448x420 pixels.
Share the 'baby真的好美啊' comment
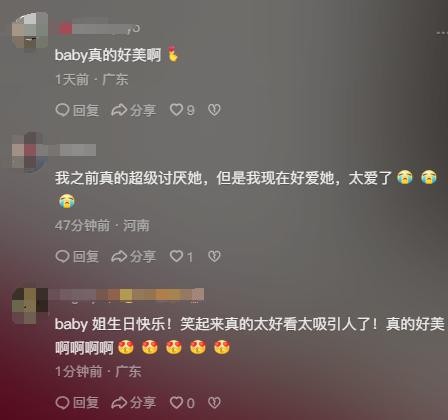click(x=133, y=110)
